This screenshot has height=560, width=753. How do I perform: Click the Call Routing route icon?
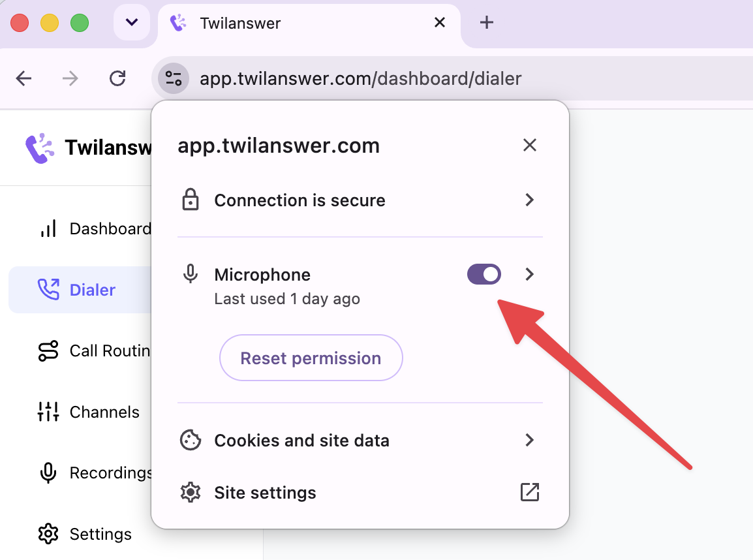(48, 350)
